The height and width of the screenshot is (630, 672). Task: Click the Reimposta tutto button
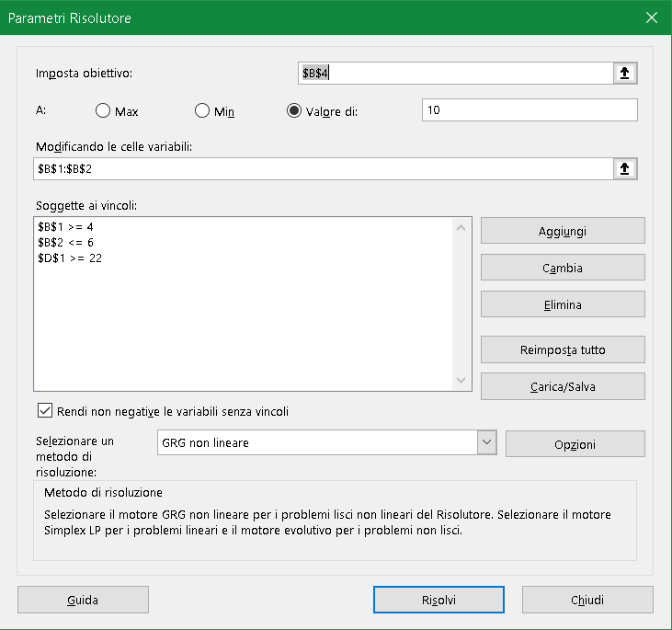[x=563, y=349]
